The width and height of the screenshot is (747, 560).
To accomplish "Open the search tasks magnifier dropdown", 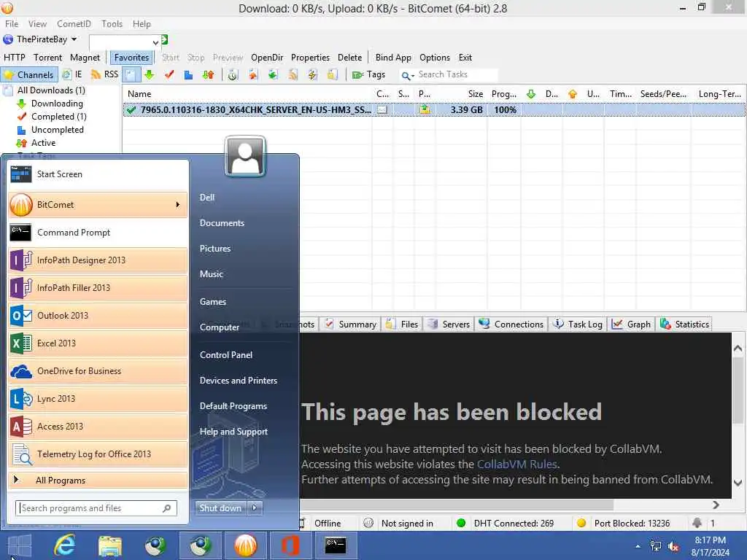I will (407, 75).
